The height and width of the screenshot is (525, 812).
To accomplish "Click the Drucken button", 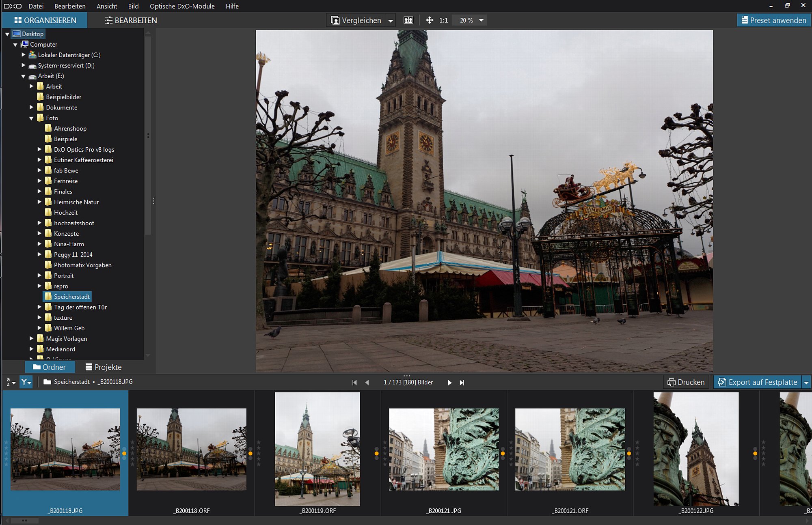I will tap(686, 382).
